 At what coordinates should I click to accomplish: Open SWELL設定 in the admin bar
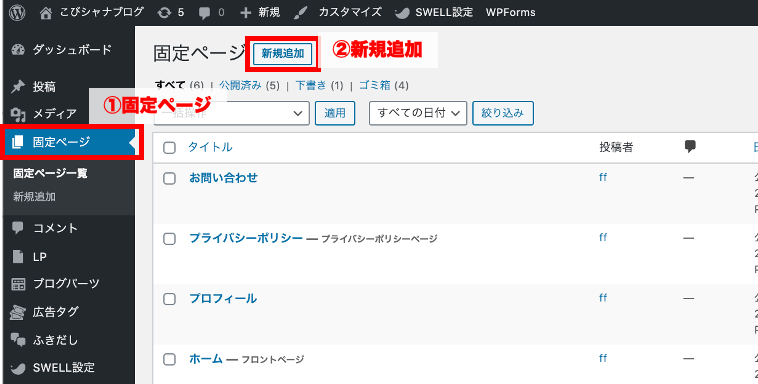(x=444, y=13)
